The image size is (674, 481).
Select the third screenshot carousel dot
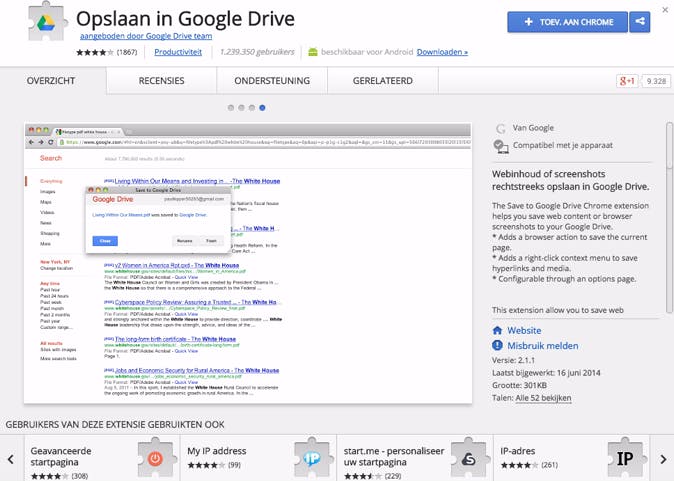[251, 108]
